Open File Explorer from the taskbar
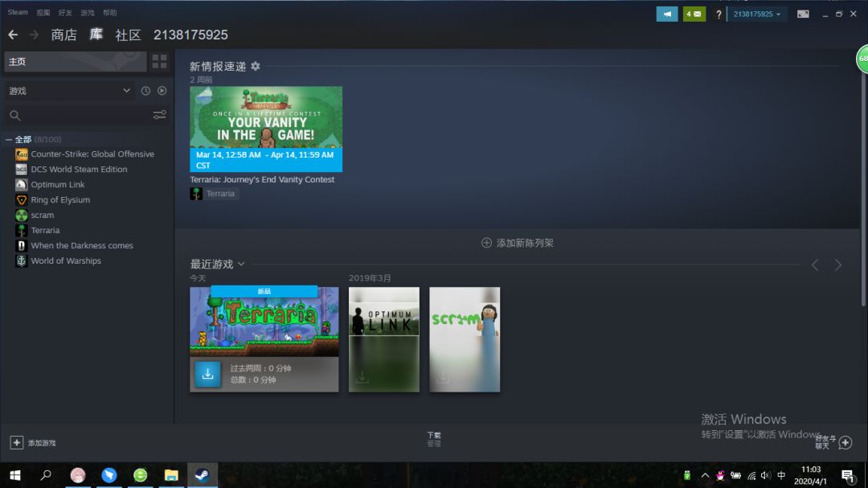The width and height of the screenshot is (868, 488). 171,475
